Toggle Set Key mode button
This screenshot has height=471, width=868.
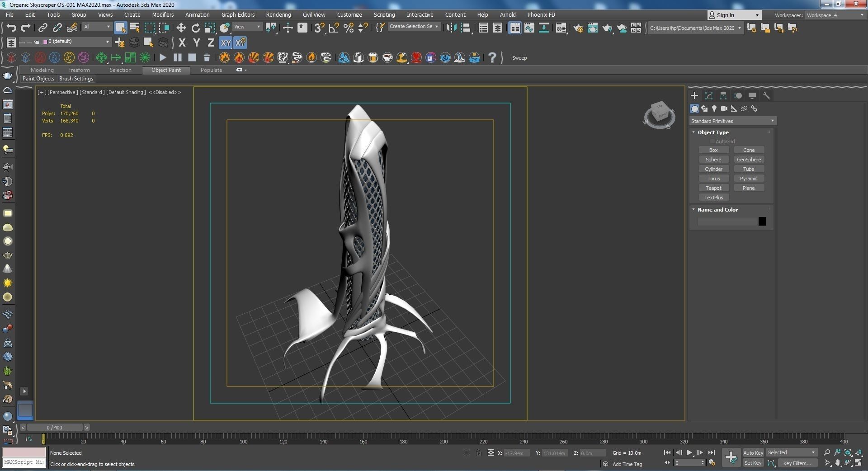pyautogui.click(x=753, y=463)
